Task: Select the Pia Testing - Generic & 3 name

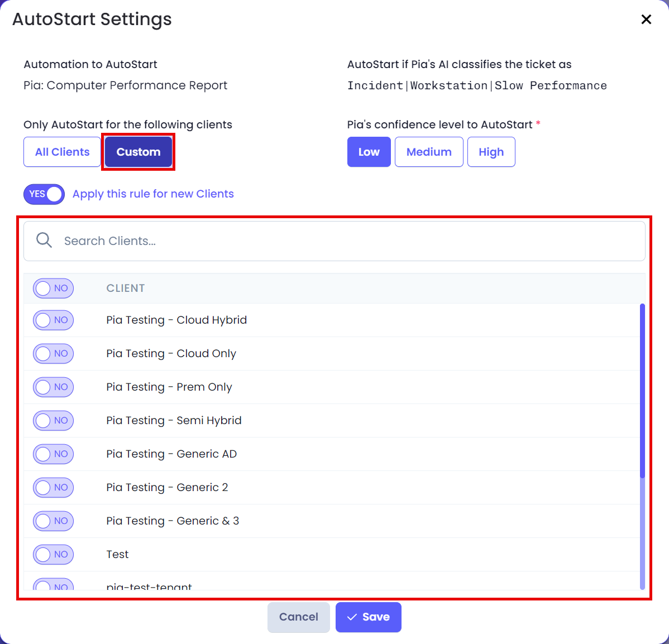Action: tap(173, 521)
